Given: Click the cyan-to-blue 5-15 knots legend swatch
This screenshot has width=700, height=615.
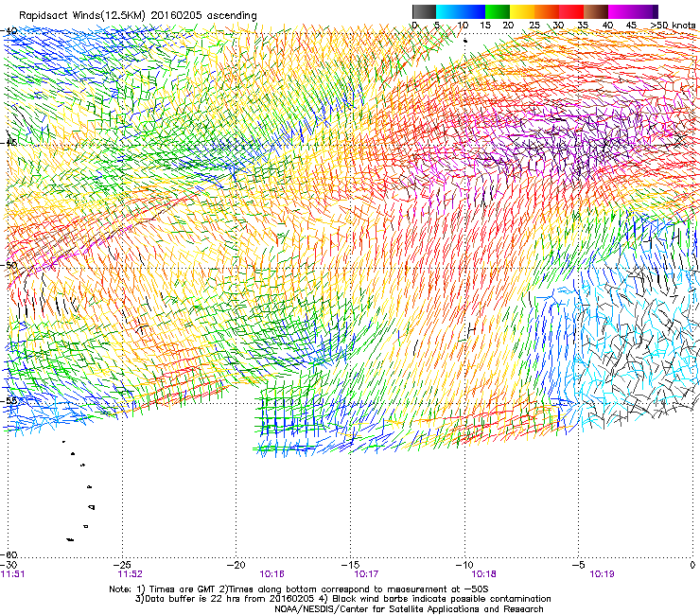Looking at the screenshot, I should point(461,11).
